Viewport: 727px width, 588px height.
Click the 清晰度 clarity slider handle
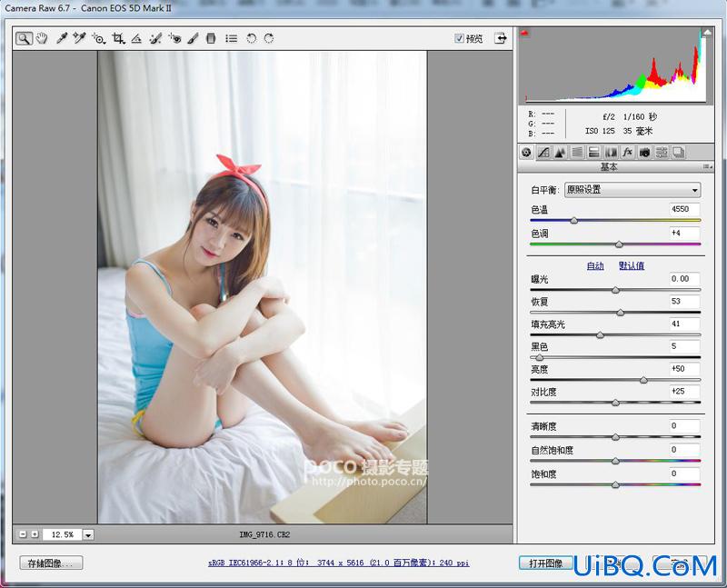(x=616, y=437)
